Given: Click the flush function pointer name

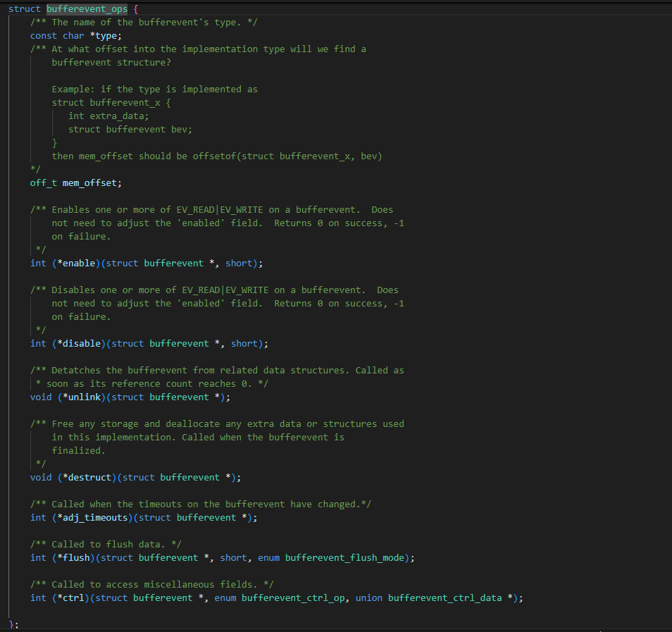Looking at the screenshot, I should click(x=76, y=558).
